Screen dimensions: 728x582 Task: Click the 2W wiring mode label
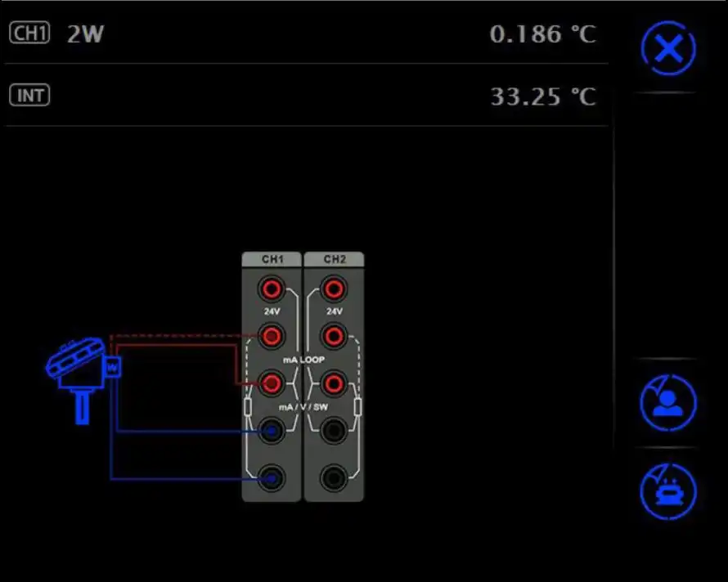point(85,34)
